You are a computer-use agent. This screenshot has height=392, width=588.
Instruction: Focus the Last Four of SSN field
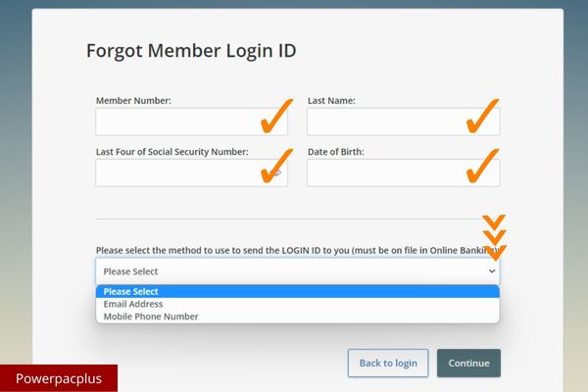(x=192, y=172)
